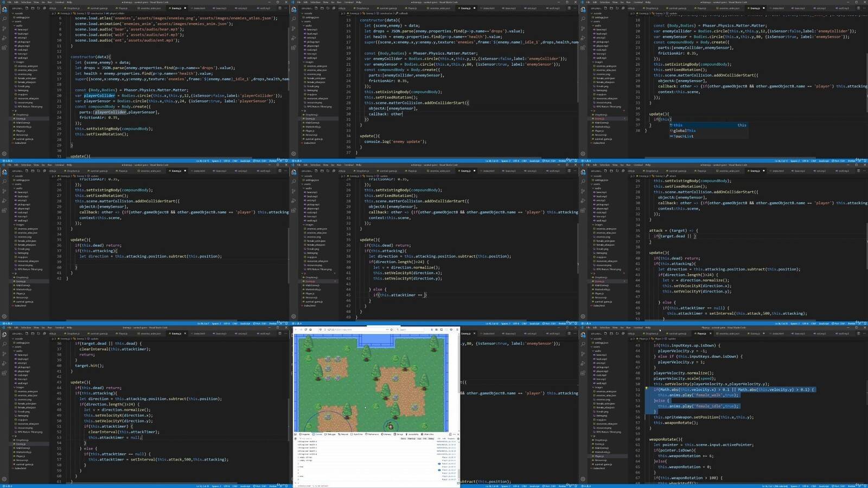Screen dimensions: 868x488
Task: Open Source Control icon in playerCollider code window
Action: tap(4, 28)
